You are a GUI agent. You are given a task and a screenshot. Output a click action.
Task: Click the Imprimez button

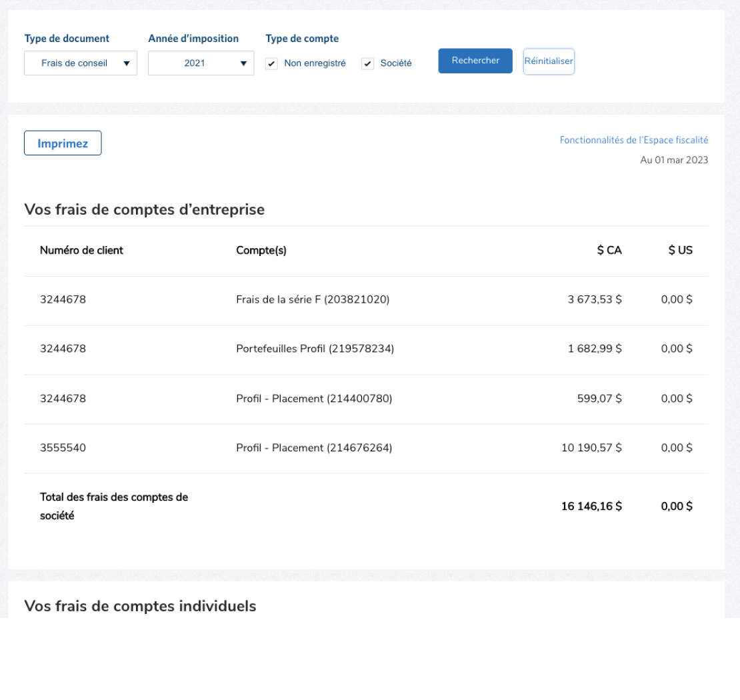click(x=63, y=143)
